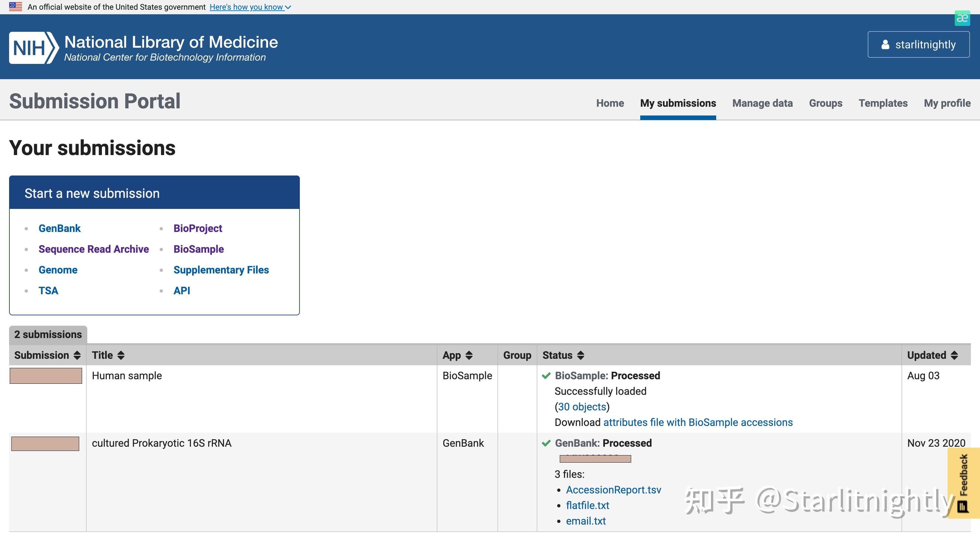
Task: Sort table by App column arrows
Action: [x=469, y=355]
